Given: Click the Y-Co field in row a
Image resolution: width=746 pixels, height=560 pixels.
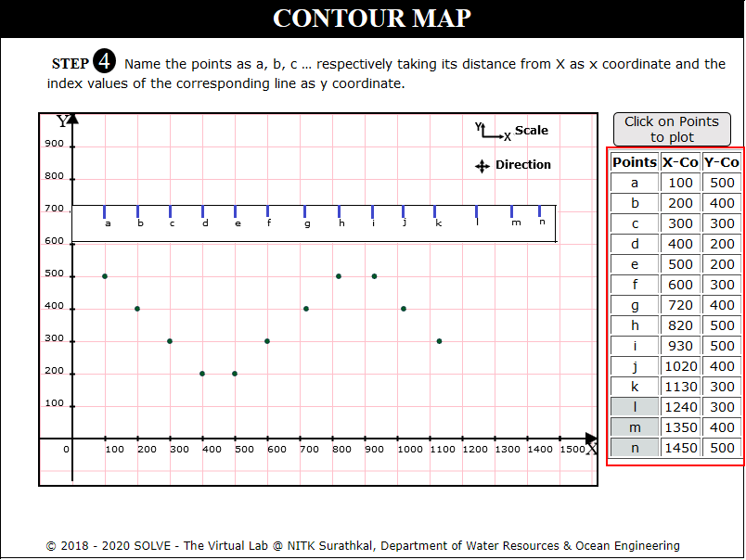Looking at the screenshot, I should [722, 183].
